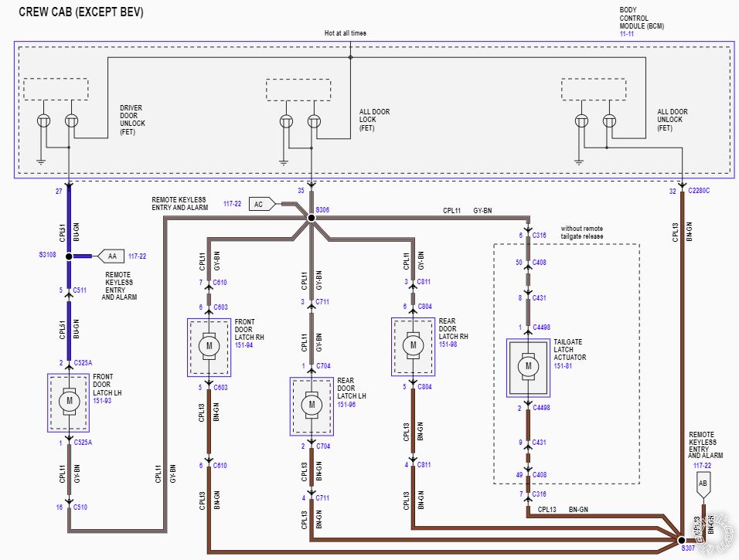Open the 117-22 reference above AB connector
Screen dimensions: 739x560
(x=702, y=465)
